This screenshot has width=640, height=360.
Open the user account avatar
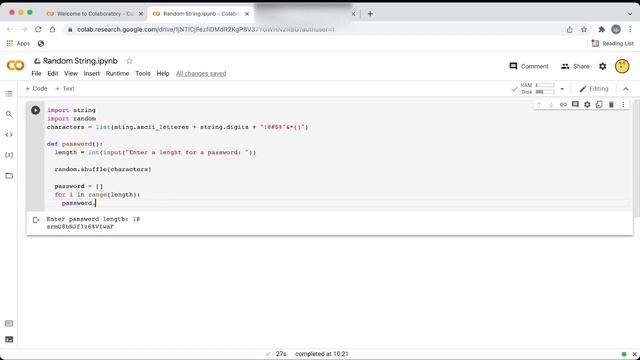[622, 66]
